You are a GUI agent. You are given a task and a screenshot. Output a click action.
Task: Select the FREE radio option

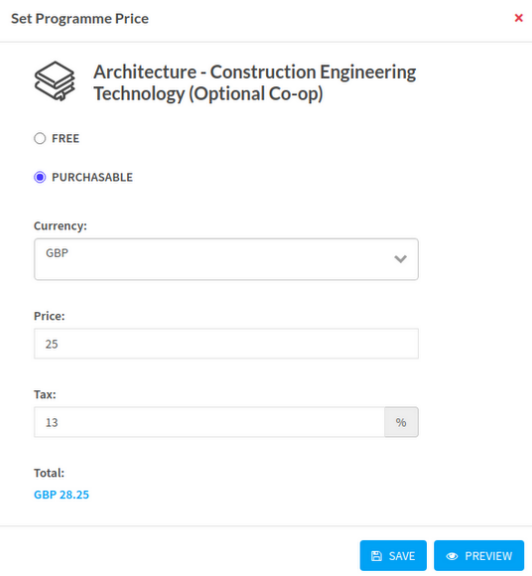coord(40,138)
